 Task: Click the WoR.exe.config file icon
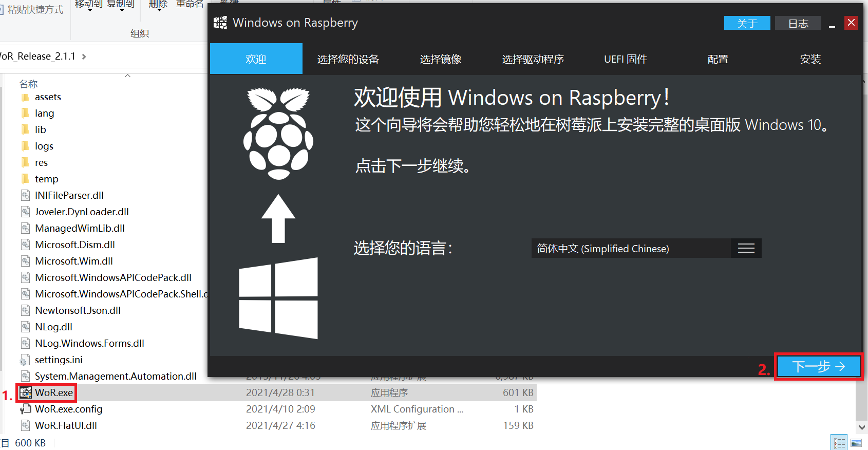pyautogui.click(x=25, y=409)
